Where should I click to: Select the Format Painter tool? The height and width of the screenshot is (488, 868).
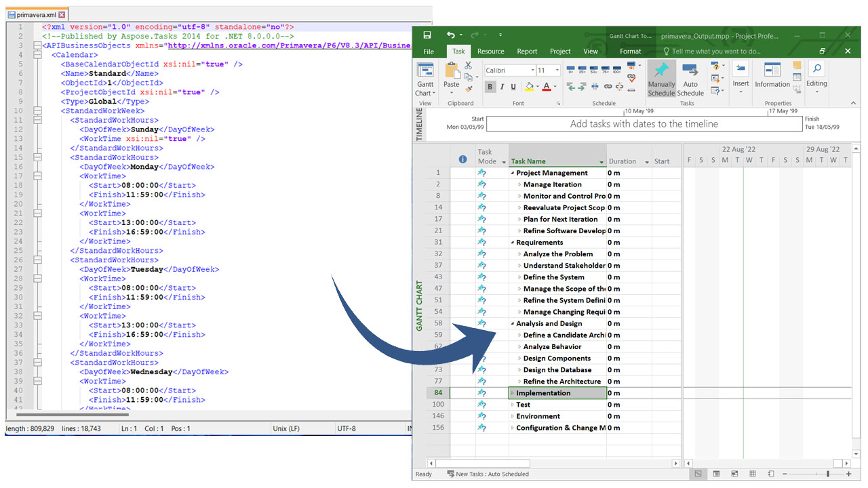point(469,89)
